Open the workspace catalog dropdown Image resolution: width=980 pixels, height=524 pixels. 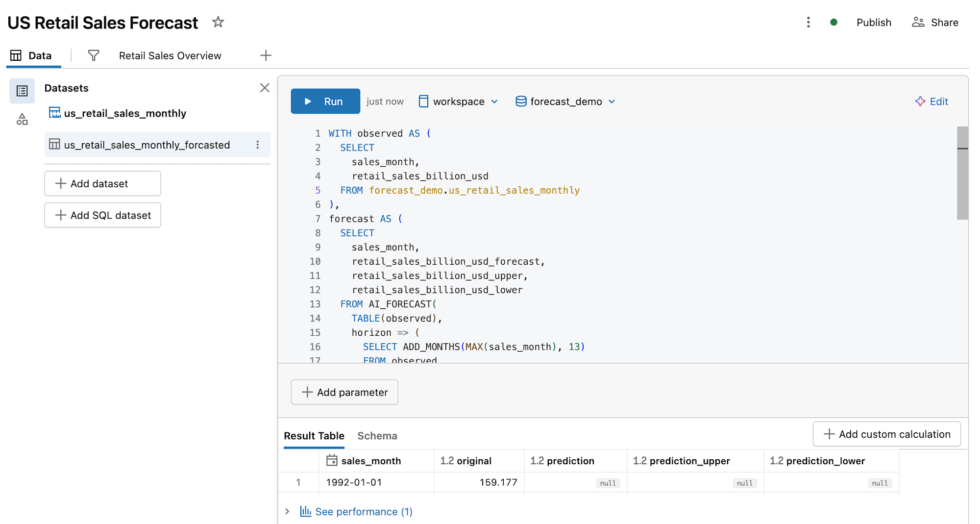pos(459,101)
